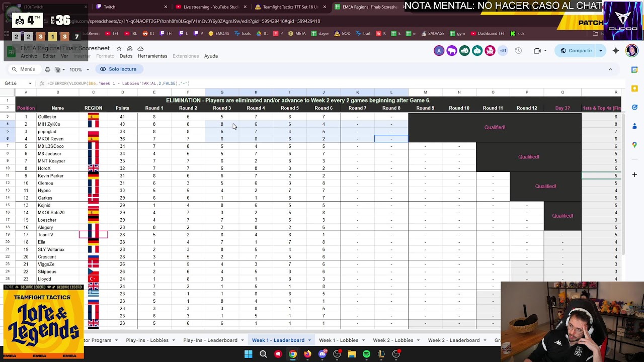The image size is (644, 362).
Task: Open Discord from the taskbar
Action: (x=323, y=354)
